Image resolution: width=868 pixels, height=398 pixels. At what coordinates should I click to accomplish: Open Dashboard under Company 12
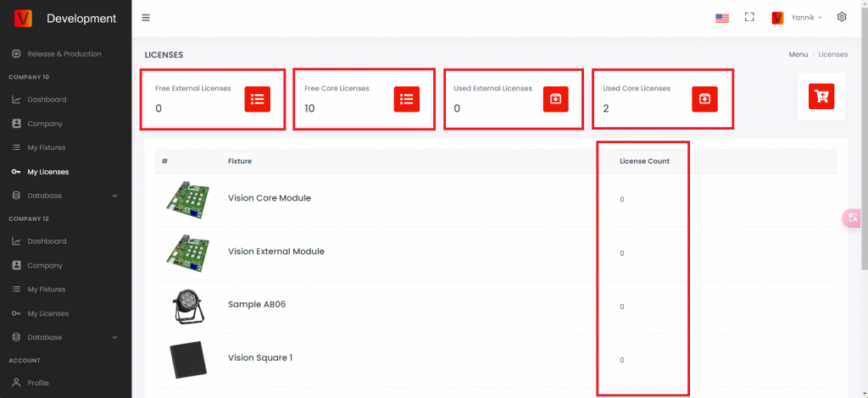point(47,241)
